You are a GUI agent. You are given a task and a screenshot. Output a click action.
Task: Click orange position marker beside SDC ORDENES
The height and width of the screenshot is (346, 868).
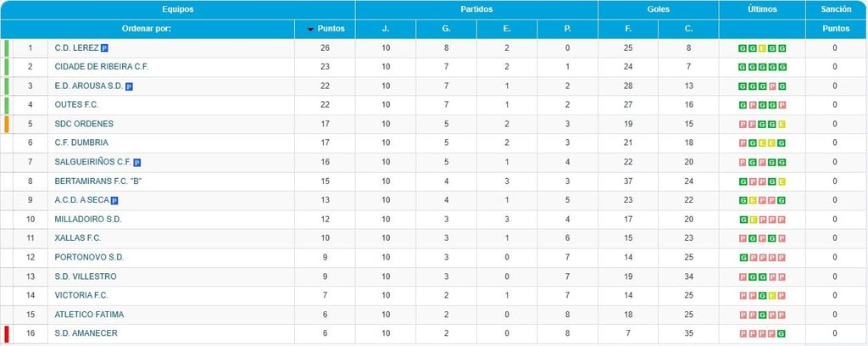click(7, 124)
